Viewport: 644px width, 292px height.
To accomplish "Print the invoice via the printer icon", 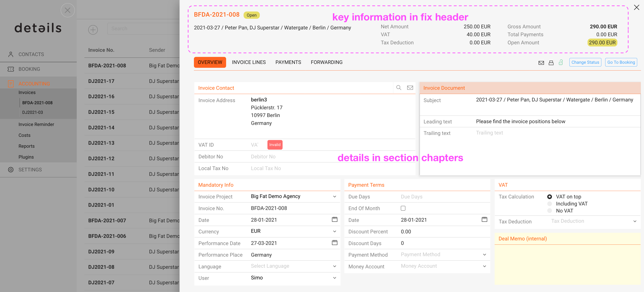I will coord(551,63).
